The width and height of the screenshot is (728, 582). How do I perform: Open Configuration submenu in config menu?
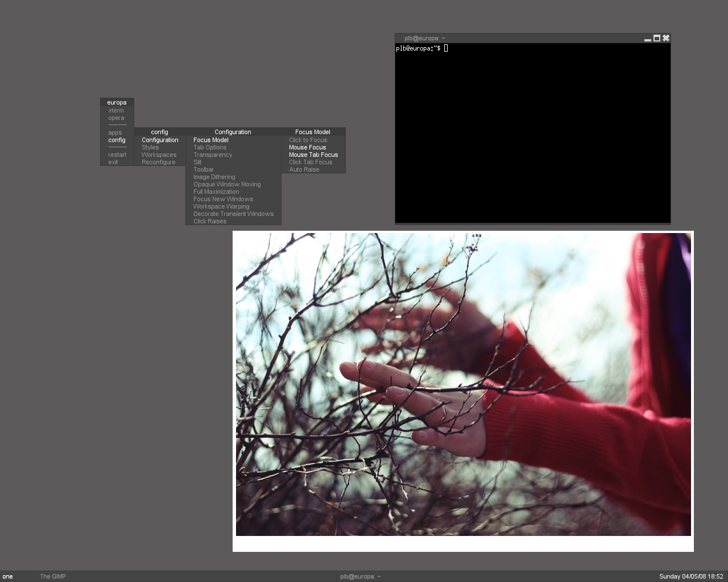(160, 140)
